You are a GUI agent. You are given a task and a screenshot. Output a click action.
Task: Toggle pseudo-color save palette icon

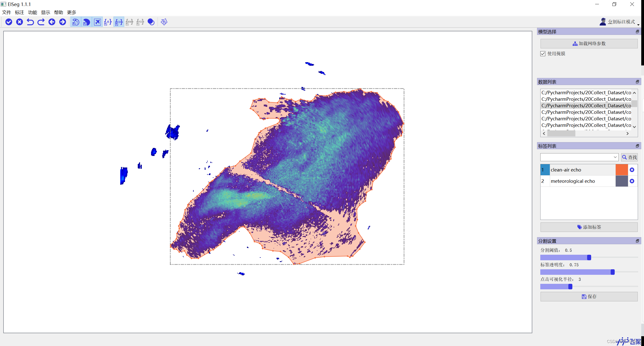point(76,22)
